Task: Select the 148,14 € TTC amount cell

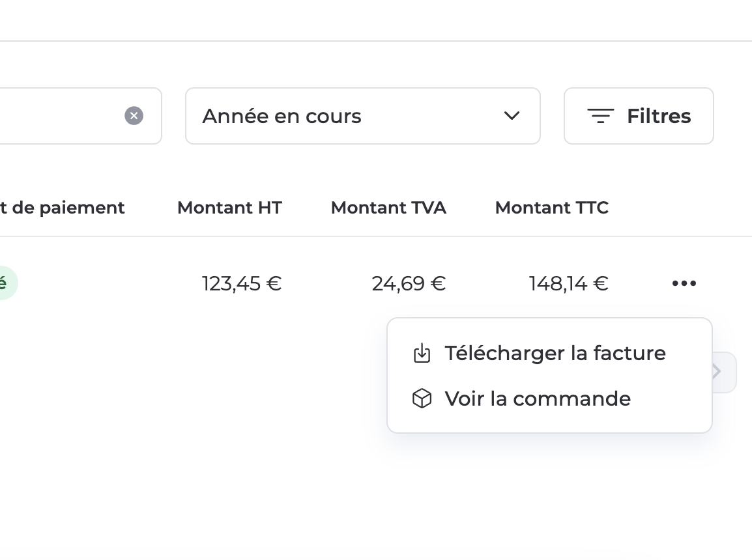Action: click(569, 284)
